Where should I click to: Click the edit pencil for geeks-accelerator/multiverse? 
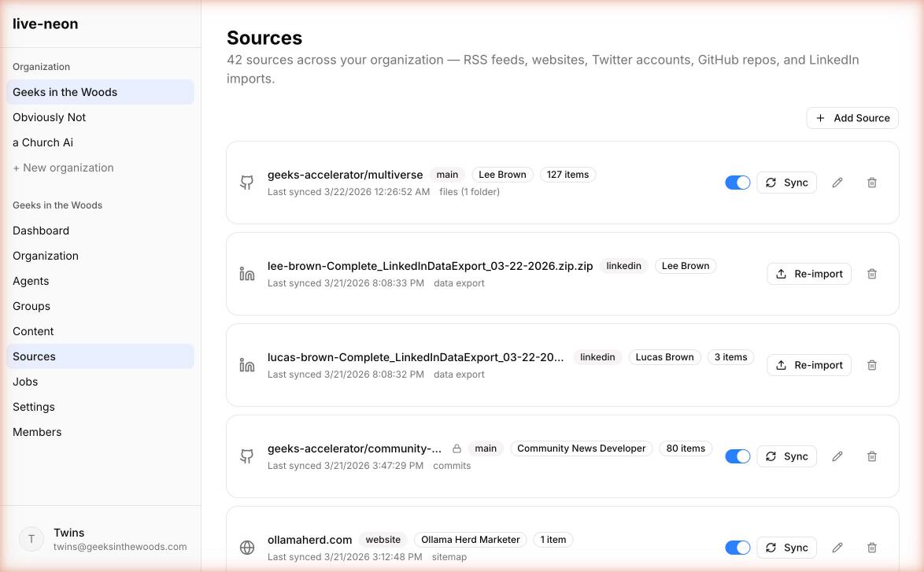(x=837, y=183)
